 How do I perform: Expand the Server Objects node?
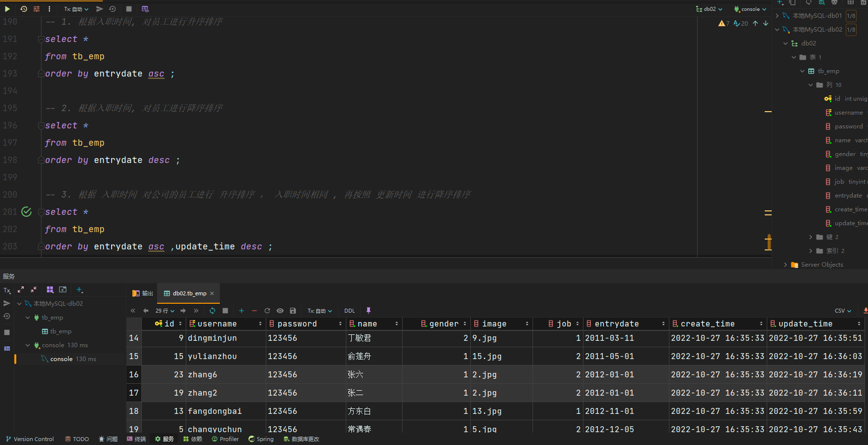coord(785,265)
